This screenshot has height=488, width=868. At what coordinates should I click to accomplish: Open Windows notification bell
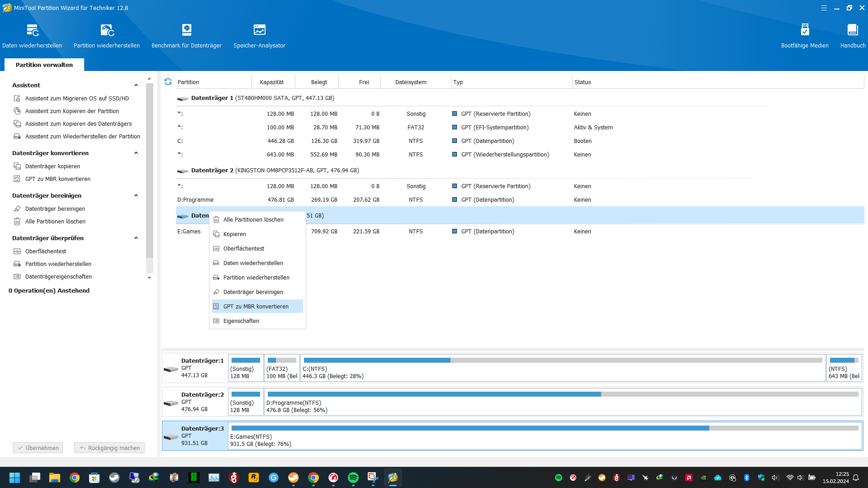[x=856, y=478]
